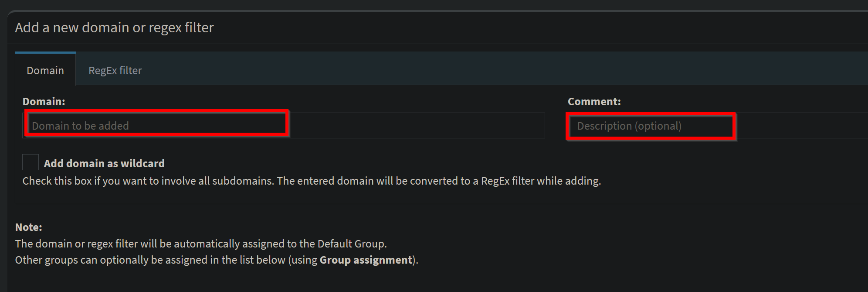Click the 'Domain to be added' placeholder text
The height and width of the screenshot is (292, 868).
pos(80,126)
